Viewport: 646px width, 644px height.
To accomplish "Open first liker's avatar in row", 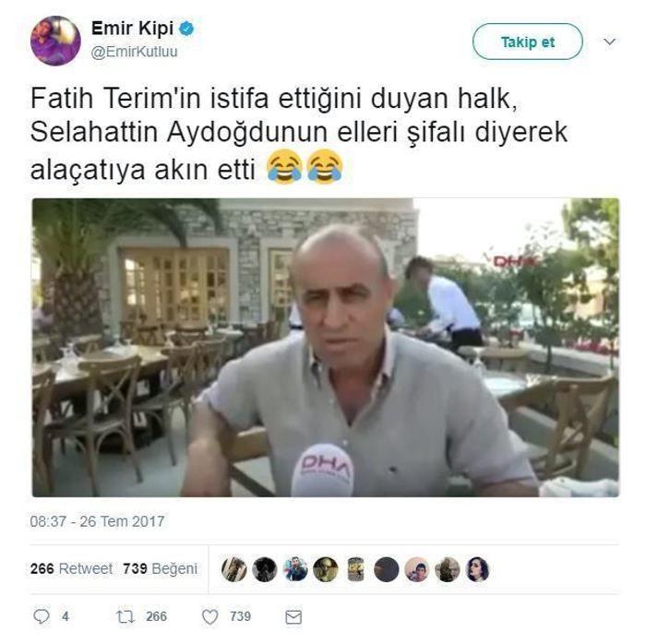I will pyautogui.click(x=234, y=569).
